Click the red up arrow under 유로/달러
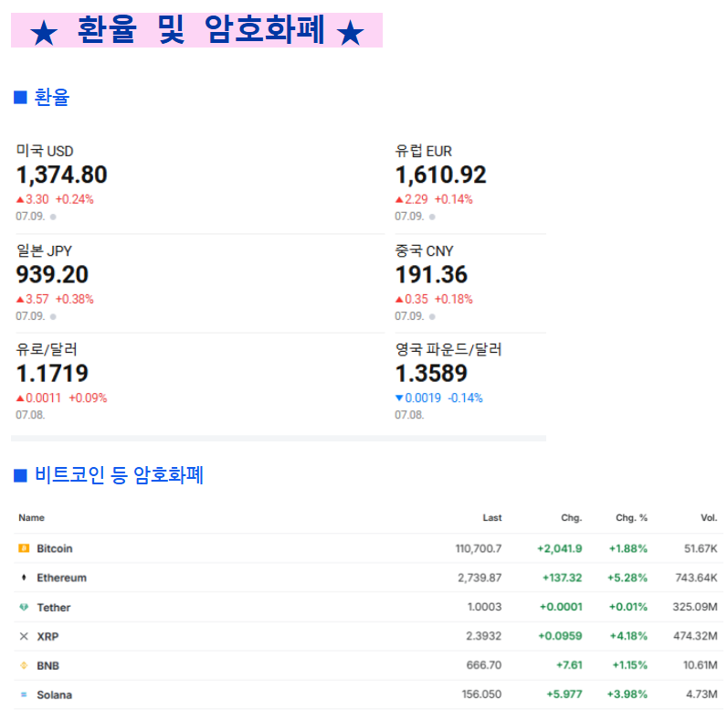Image resolution: width=728 pixels, height=711 pixels. coord(20,398)
